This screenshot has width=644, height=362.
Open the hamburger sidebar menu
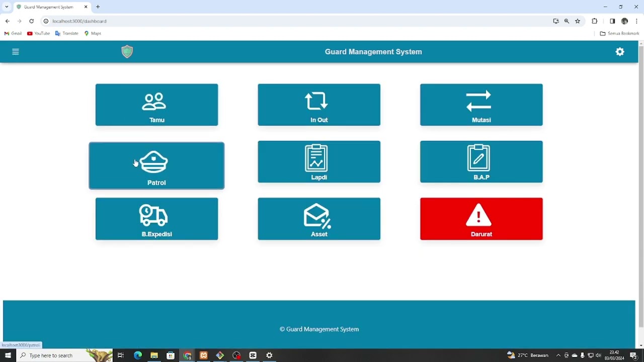[x=16, y=52]
